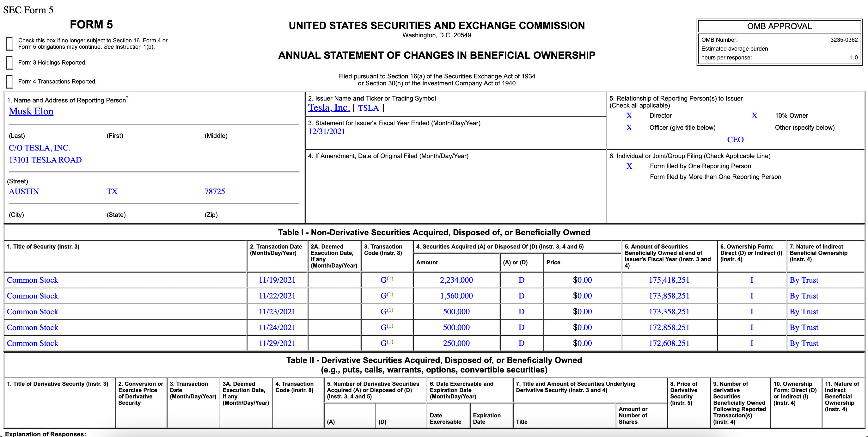Select transaction date 11/23/2021
This screenshot has width=868, height=437.
point(277,312)
